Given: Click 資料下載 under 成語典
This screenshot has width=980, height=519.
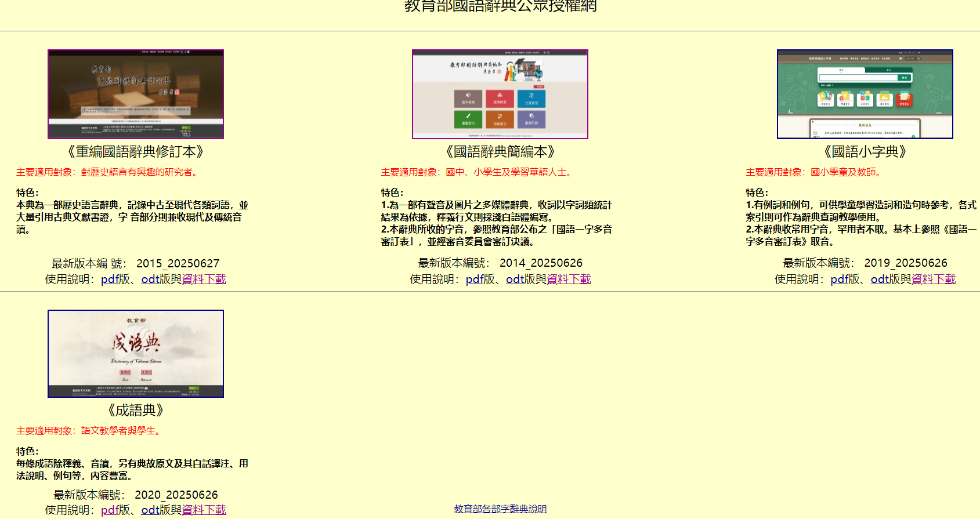Looking at the screenshot, I should 204,510.
